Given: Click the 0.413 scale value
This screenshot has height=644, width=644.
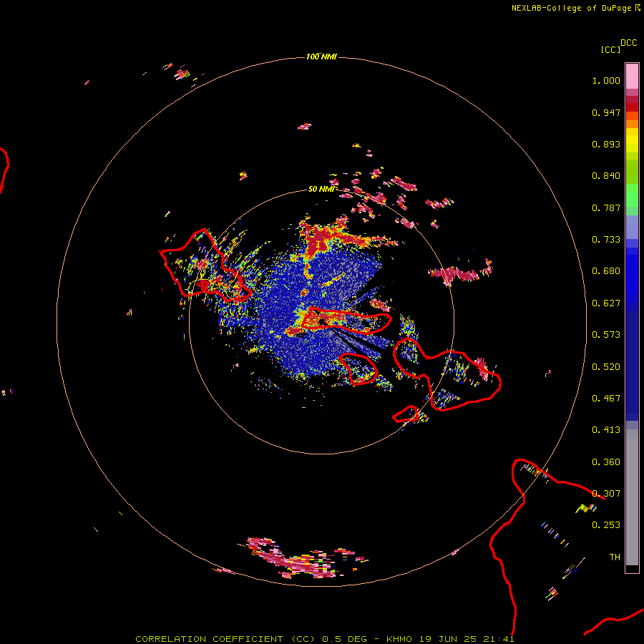Looking at the screenshot, I should click(x=606, y=430).
